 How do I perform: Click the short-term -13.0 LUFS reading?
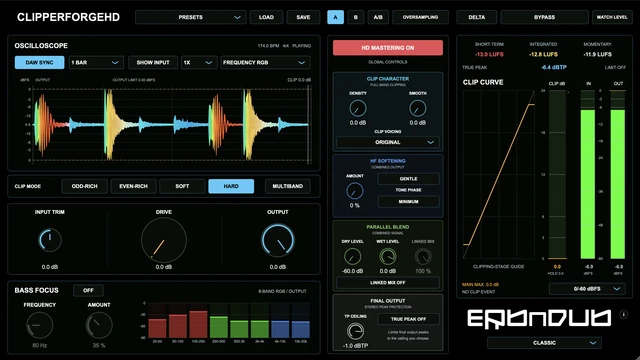(489, 54)
